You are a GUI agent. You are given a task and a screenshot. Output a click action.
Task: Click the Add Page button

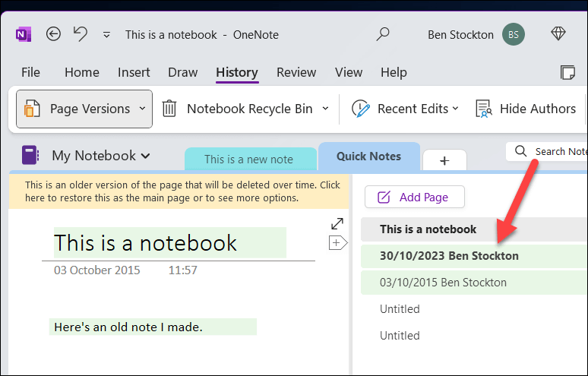pyautogui.click(x=415, y=197)
